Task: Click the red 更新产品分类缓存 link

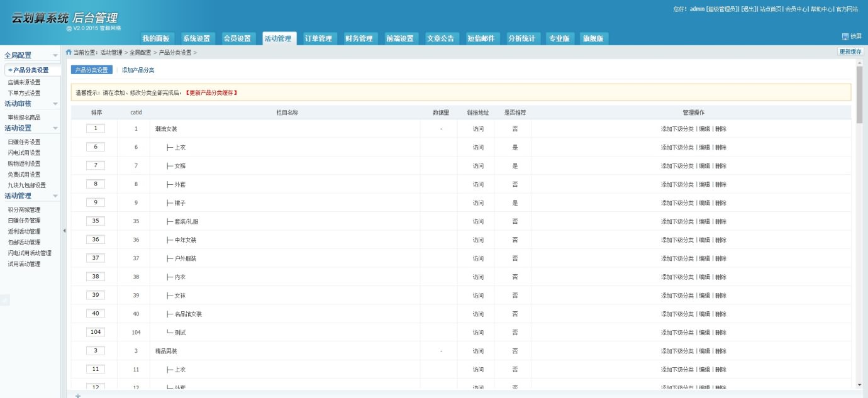Action: pos(211,92)
